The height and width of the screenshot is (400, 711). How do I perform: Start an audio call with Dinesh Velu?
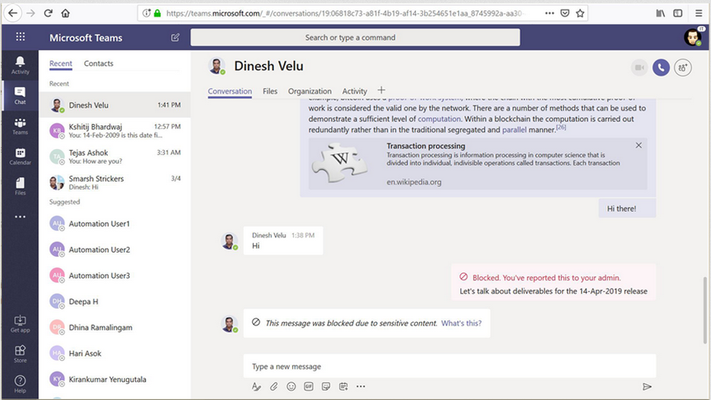point(661,68)
